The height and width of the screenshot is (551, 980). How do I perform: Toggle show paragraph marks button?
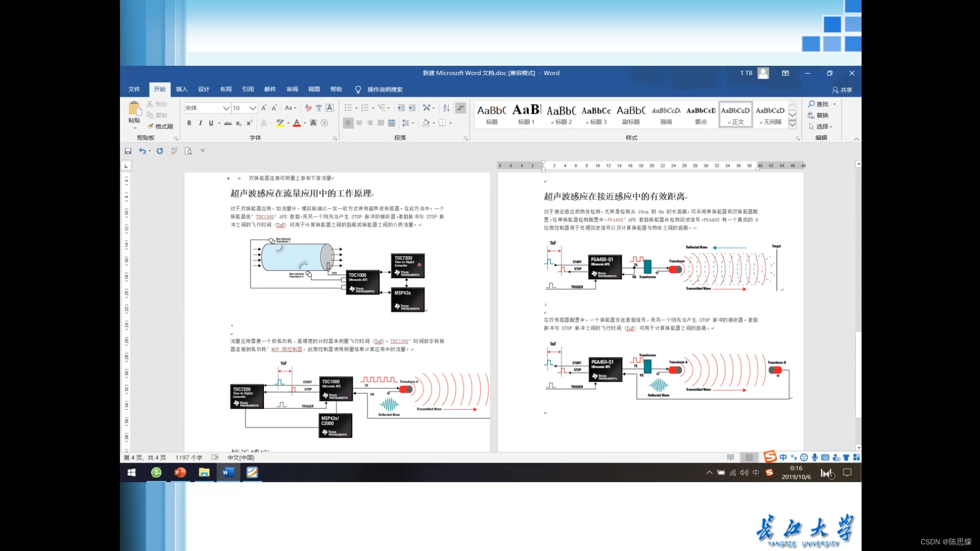pos(460,108)
